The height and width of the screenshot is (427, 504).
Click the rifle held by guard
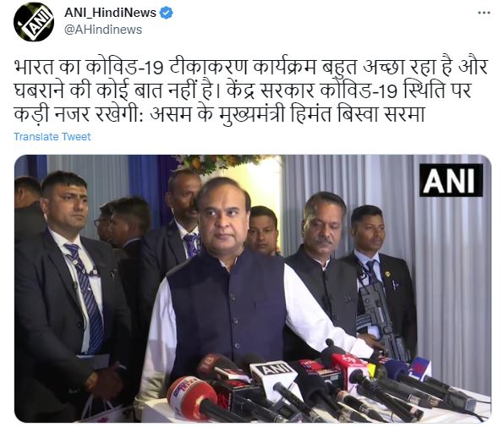coord(380,318)
